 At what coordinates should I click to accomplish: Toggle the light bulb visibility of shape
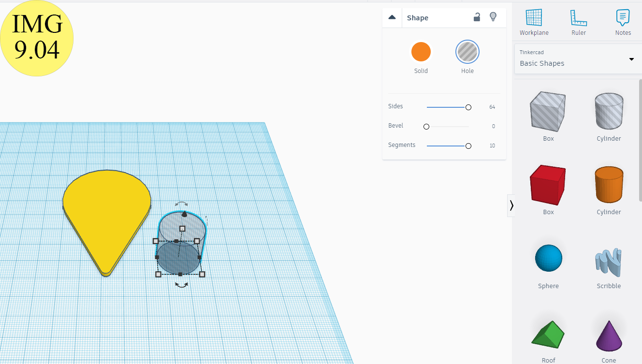click(x=493, y=17)
